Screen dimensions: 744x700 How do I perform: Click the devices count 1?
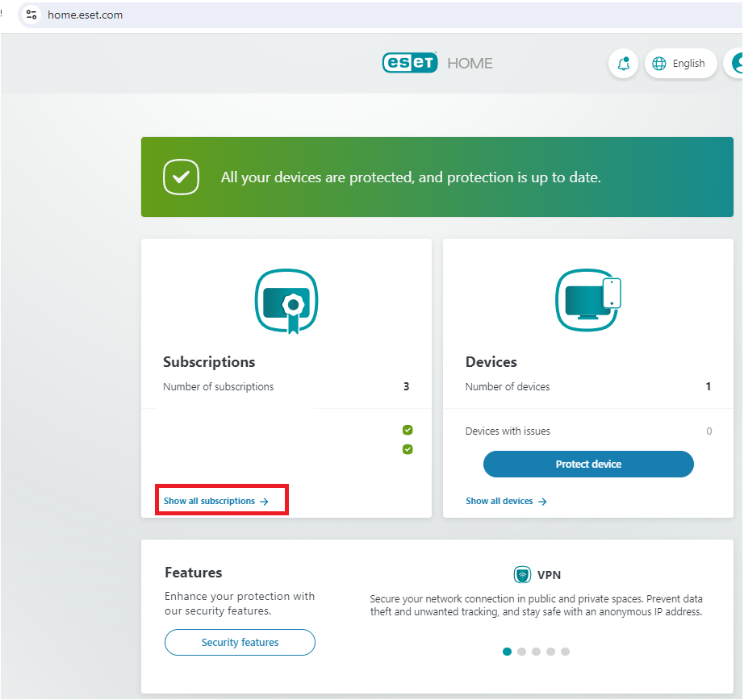[708, 386]
